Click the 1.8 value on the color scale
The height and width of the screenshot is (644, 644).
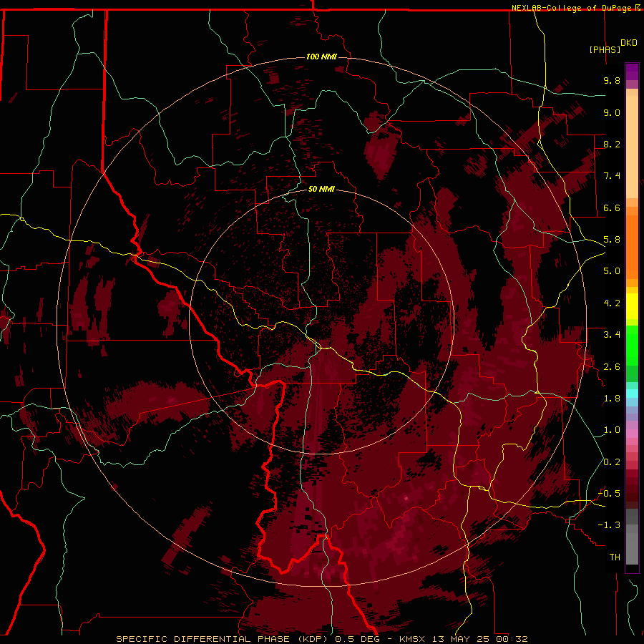click(612, 399)
